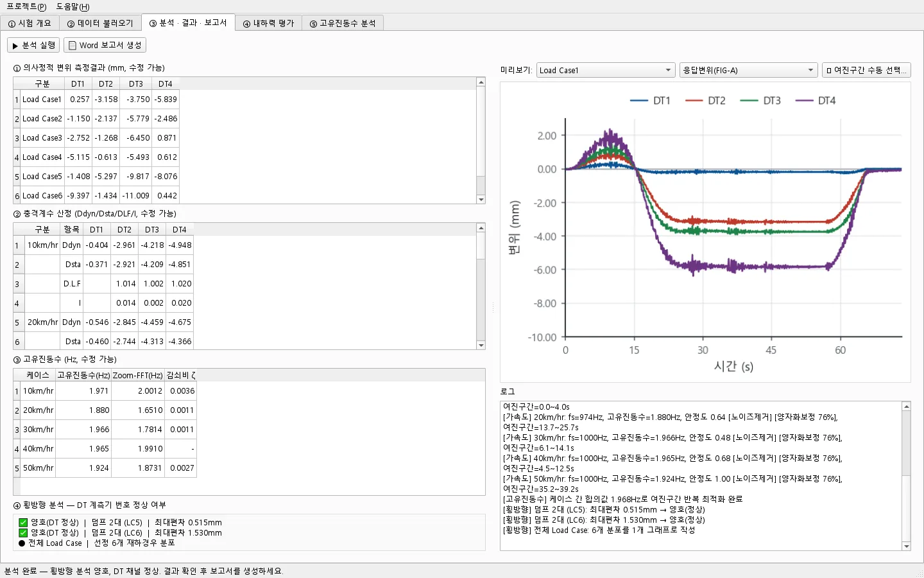Click down arrow of log scrollbar

point(907,547)
